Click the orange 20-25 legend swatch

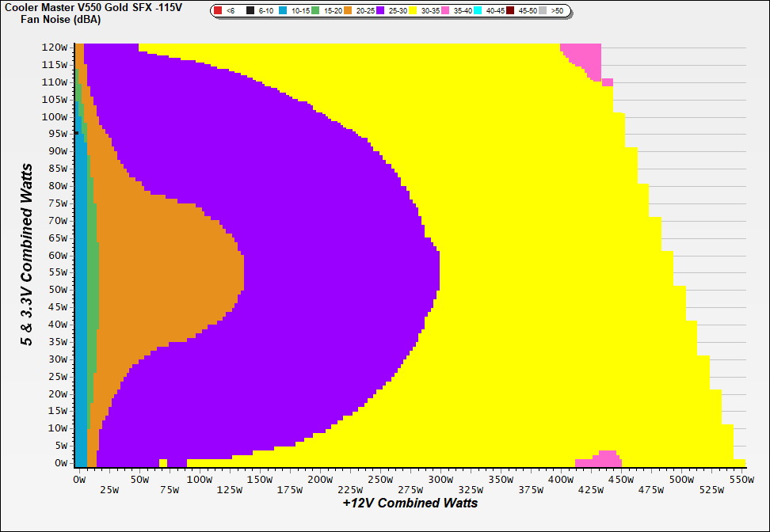click(348, 11)
